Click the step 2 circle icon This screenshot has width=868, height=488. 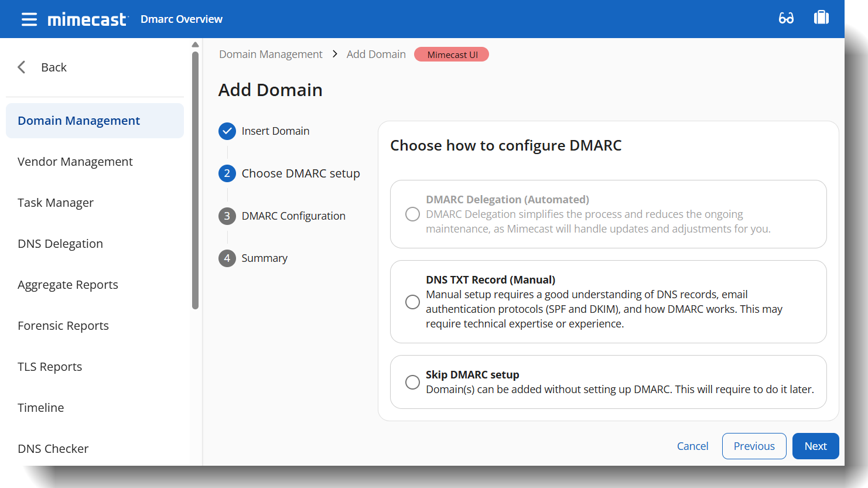coord(227,173)
